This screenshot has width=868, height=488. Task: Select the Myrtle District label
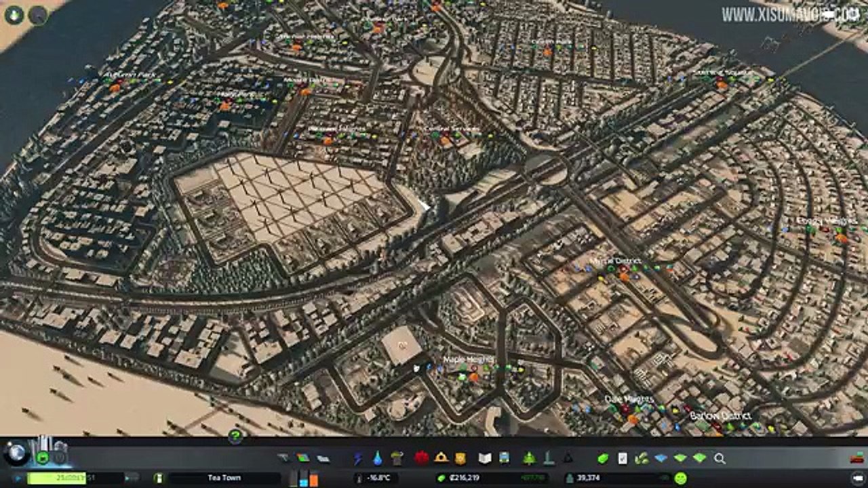pos(614,261)
